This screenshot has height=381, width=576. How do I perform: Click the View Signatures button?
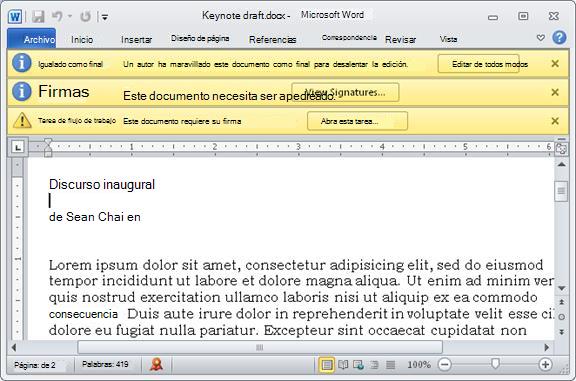[x=345, y=92]
